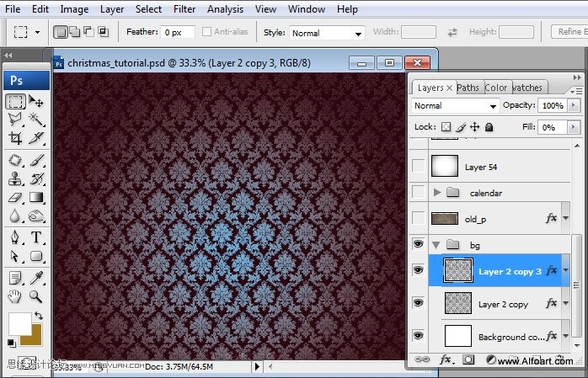Select the Blur tool
The width and height of the screenshot is (588, 378).
click(15, 216)
